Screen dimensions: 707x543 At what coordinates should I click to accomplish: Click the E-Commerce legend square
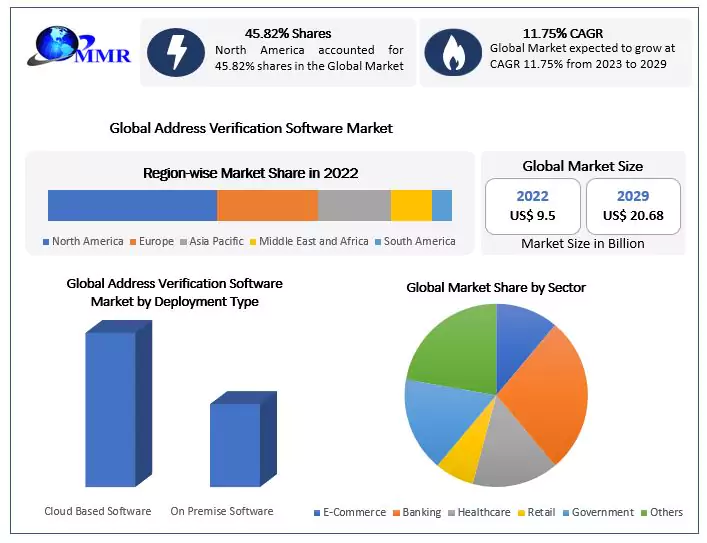[x=316, y=513]
